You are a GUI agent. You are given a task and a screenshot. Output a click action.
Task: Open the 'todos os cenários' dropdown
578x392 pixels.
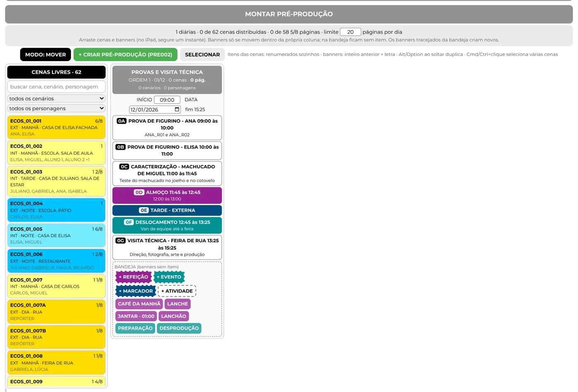pos(56,99)
